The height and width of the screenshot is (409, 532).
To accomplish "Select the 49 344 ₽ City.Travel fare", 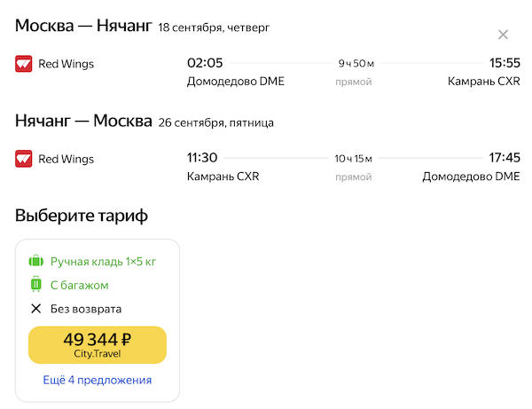I will (x=98, y=344).
